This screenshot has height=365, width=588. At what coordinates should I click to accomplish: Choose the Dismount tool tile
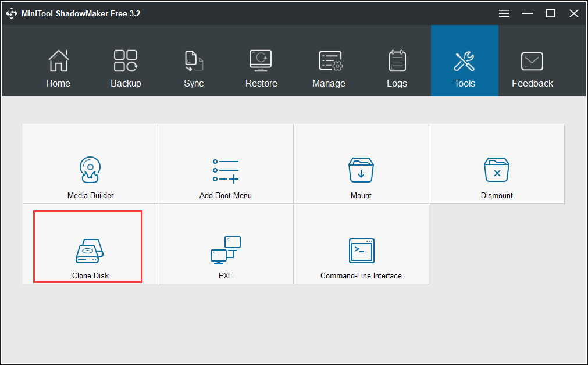pos(497,164)
